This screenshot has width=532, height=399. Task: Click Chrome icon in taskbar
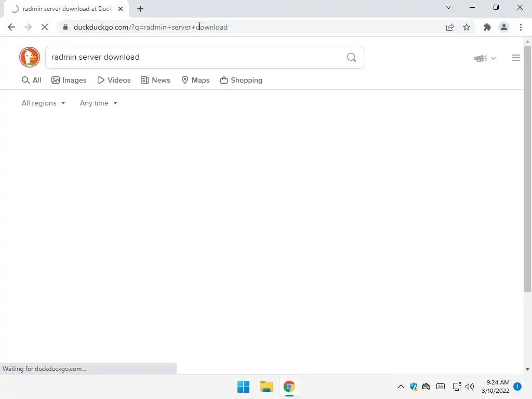click(289, 387)
